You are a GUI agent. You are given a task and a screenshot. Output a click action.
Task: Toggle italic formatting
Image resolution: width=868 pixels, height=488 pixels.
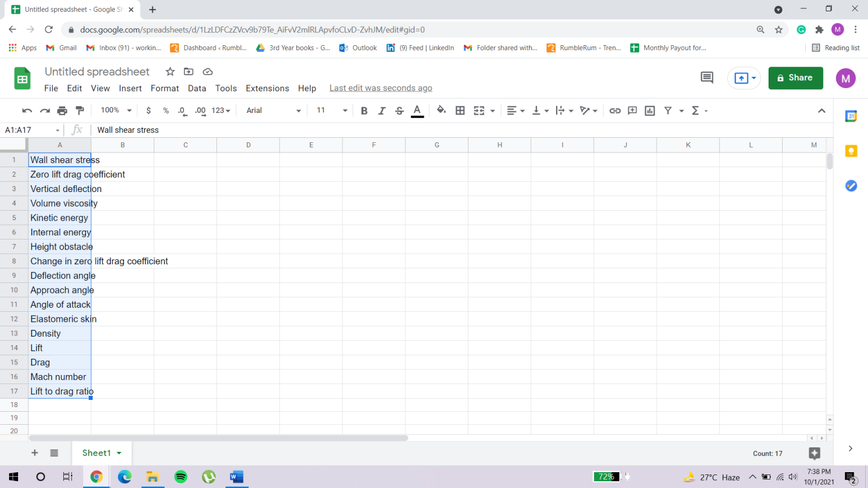381,110
